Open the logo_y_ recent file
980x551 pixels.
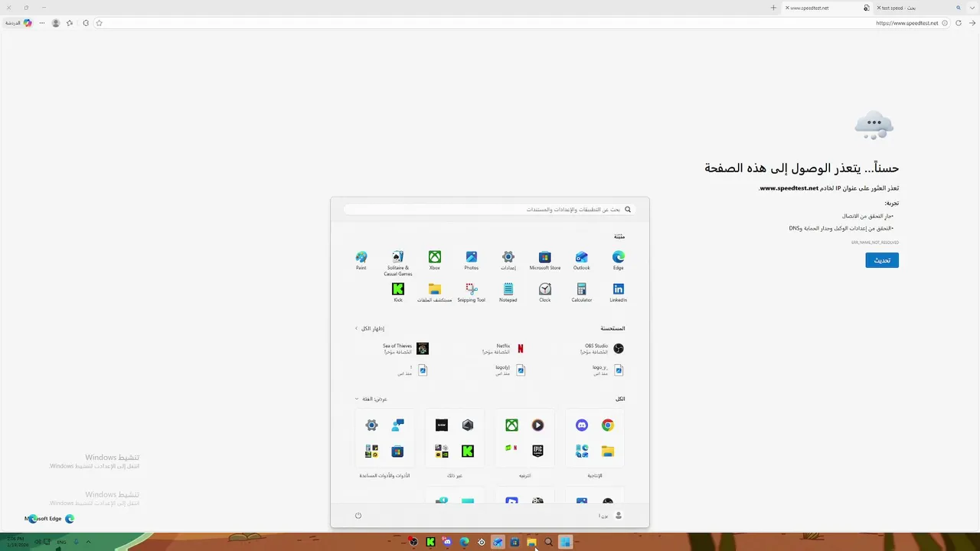pos(607,370)
